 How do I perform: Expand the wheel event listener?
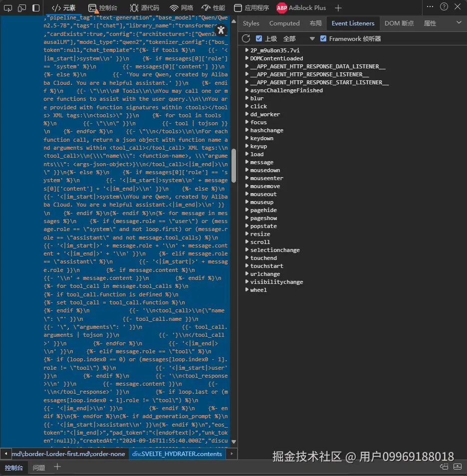click(247, 289)
